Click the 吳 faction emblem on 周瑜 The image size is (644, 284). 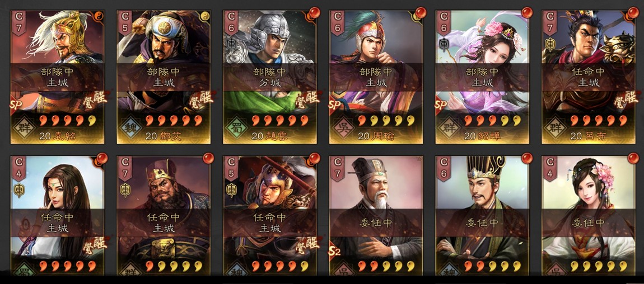coord(343,126)
